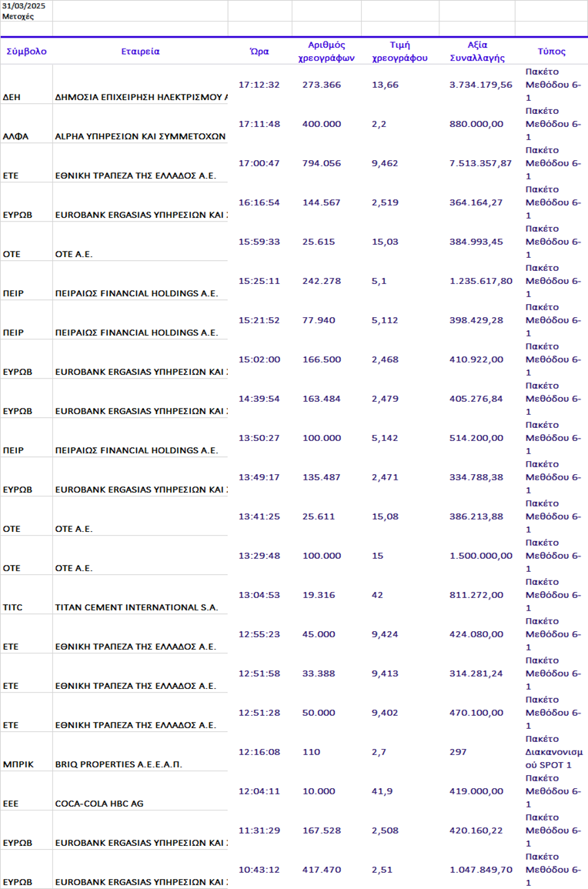Screen dimensions: 588x889
Task: Select the price cell 2,7
Action: pyautogui.click(x=379, y=752)
